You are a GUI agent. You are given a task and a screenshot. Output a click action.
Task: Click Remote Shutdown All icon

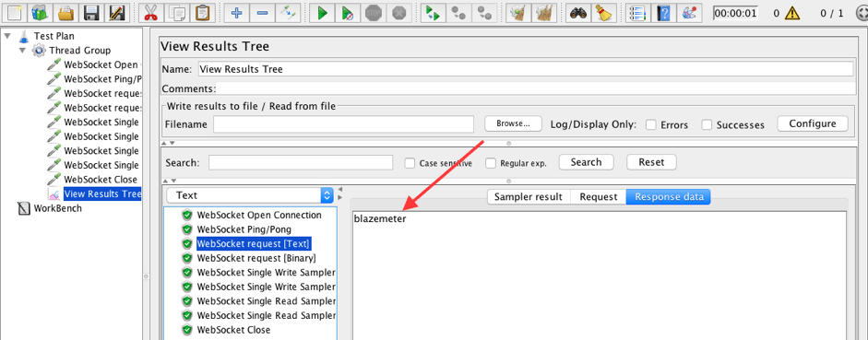[x=485, y=12]
